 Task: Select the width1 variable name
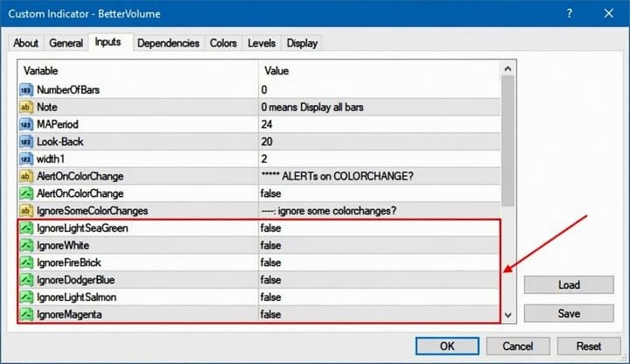coord(51,158)
